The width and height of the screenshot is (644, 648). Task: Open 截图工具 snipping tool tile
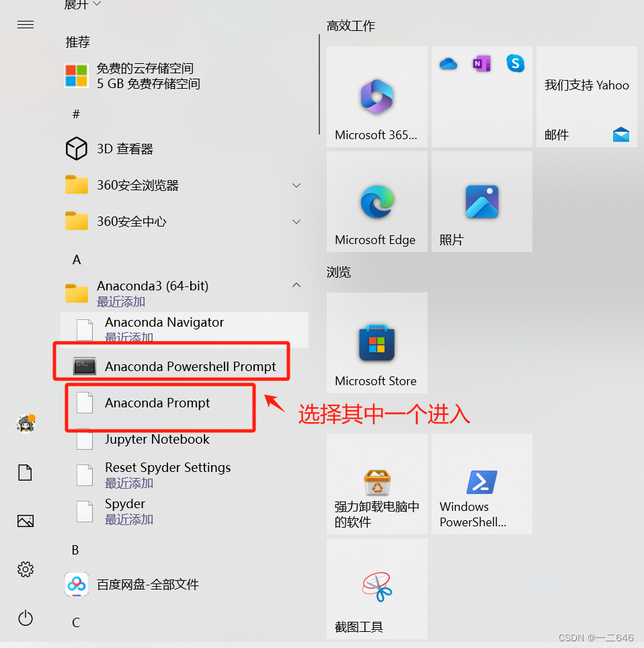tap(377, 589)
